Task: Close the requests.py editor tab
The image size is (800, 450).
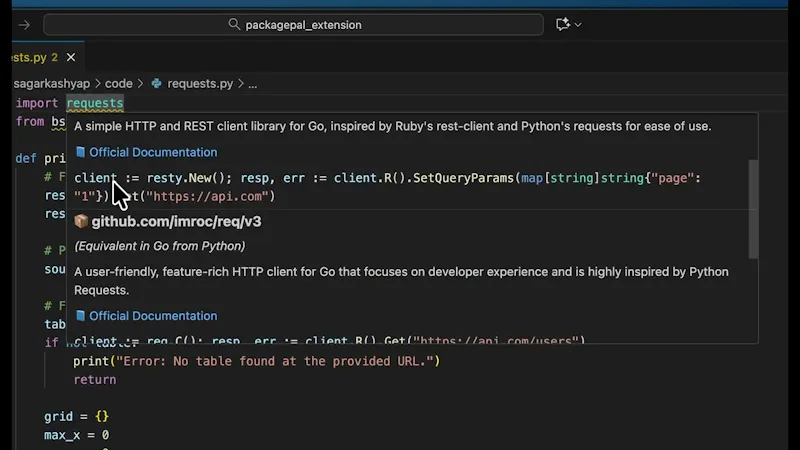Action: point(71,57)
